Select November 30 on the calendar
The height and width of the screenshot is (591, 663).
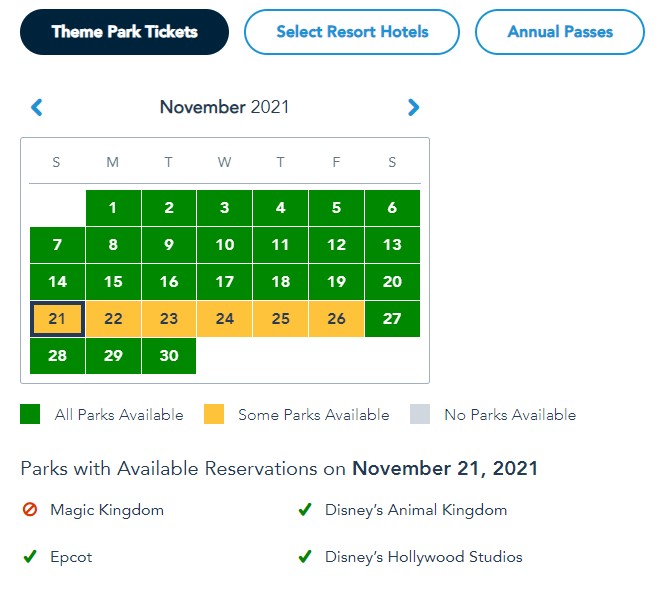(x=169, y=356)
